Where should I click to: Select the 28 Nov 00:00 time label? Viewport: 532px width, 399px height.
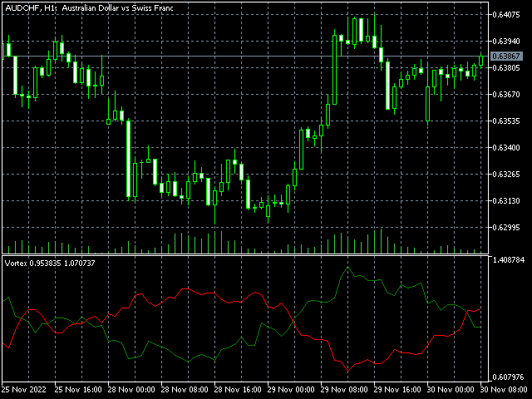click(133, 389)
